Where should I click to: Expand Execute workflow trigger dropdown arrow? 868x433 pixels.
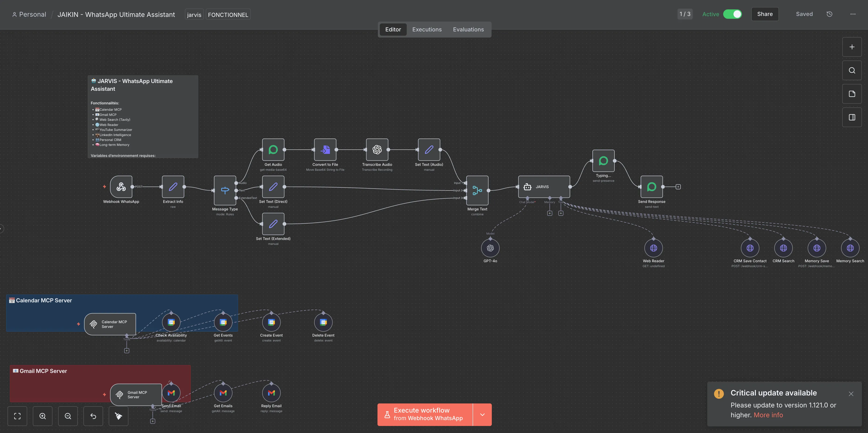[x=482, y=414]
